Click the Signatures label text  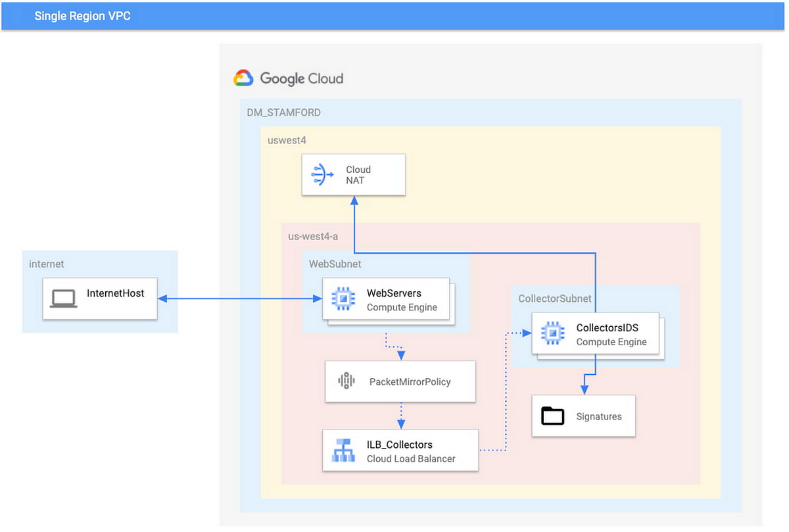click(599, 416)
